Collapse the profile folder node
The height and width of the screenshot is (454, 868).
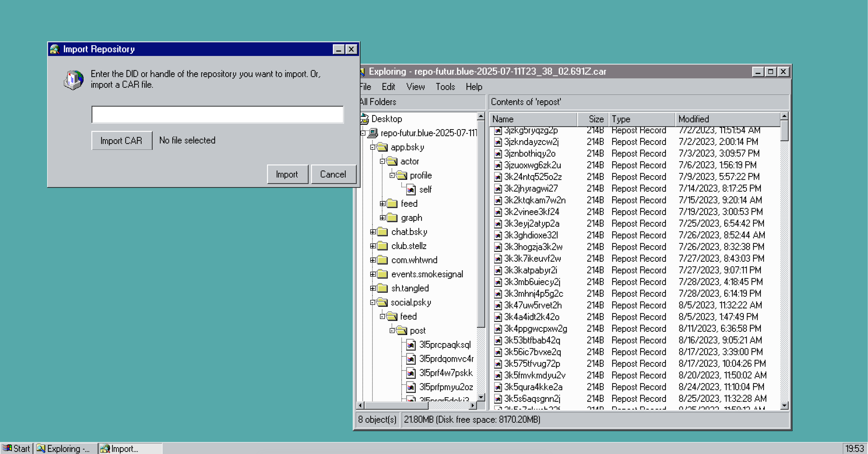[x=392, y=175]
